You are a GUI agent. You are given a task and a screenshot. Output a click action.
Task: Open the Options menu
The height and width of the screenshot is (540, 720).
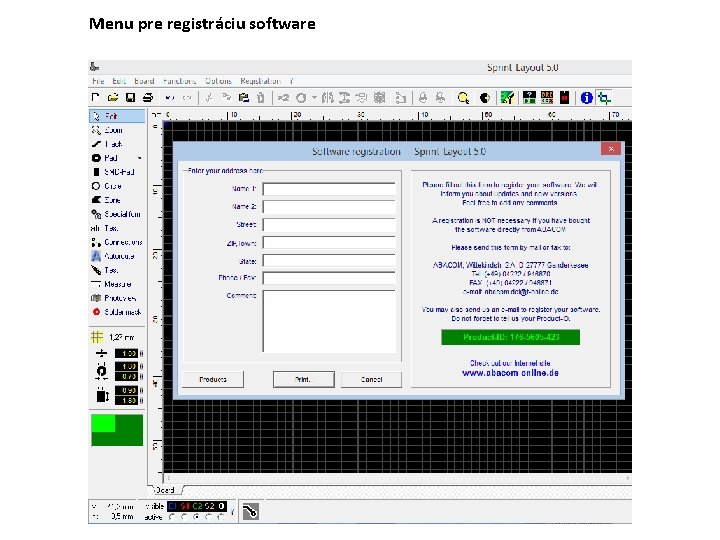[x=219, y=81]
